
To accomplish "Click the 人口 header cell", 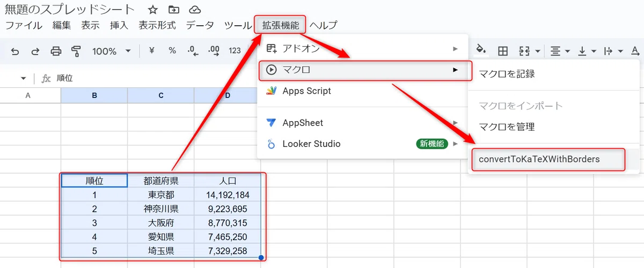I will click(228, 181).
